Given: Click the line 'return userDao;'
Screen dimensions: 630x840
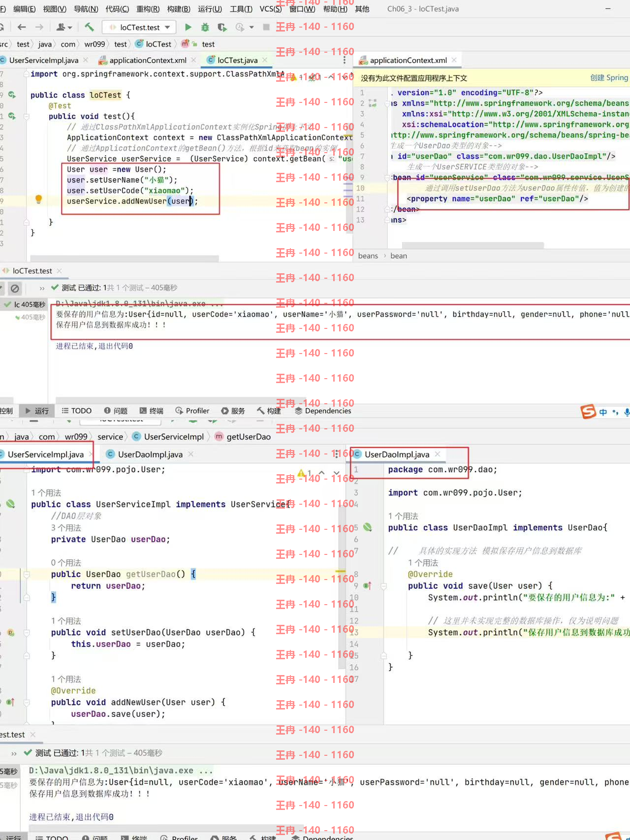Looking at the screenshot, I should (x=108, y=586).
